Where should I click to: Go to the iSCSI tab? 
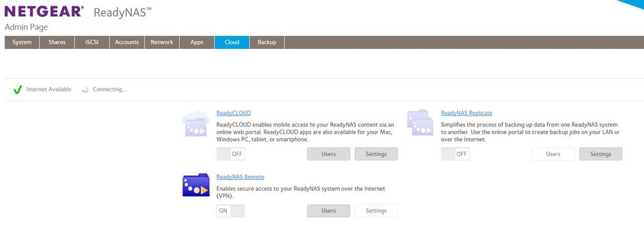92,43
